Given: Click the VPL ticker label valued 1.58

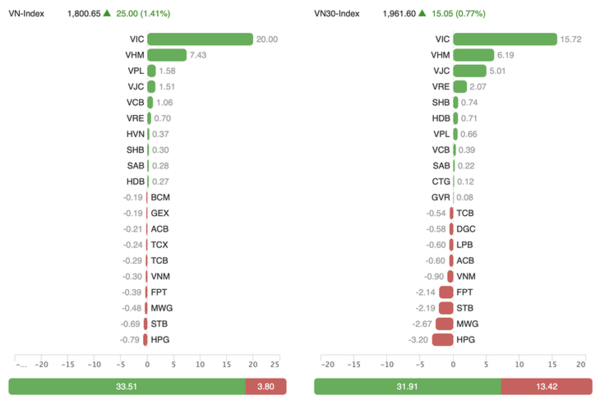Looking at the screenshot, I should (136, 71).
